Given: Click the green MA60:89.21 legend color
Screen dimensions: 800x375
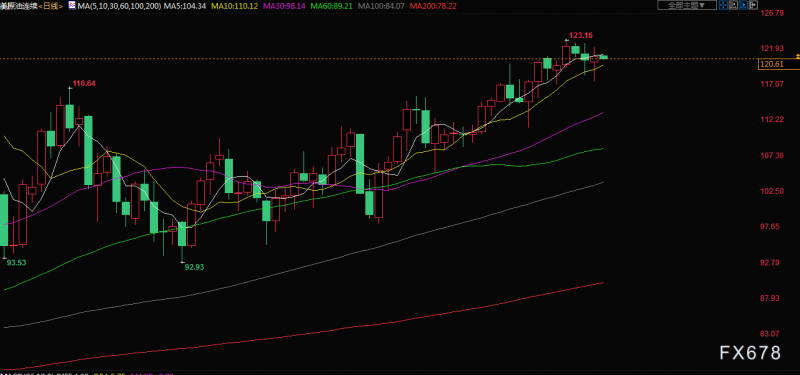Looking at the screenshot, I should [x=332, y=6].
